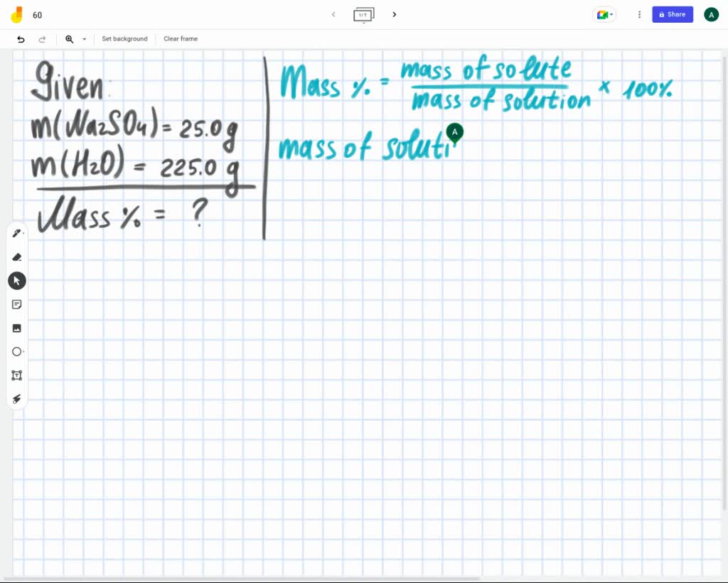Switch to the Eraser tool

[x=16, y=257]
